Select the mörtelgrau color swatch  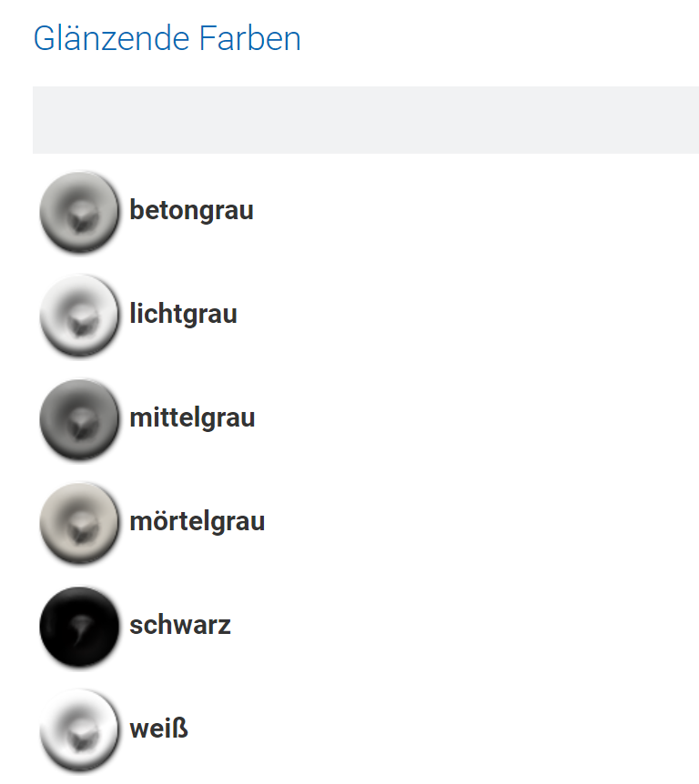[79, 523]
